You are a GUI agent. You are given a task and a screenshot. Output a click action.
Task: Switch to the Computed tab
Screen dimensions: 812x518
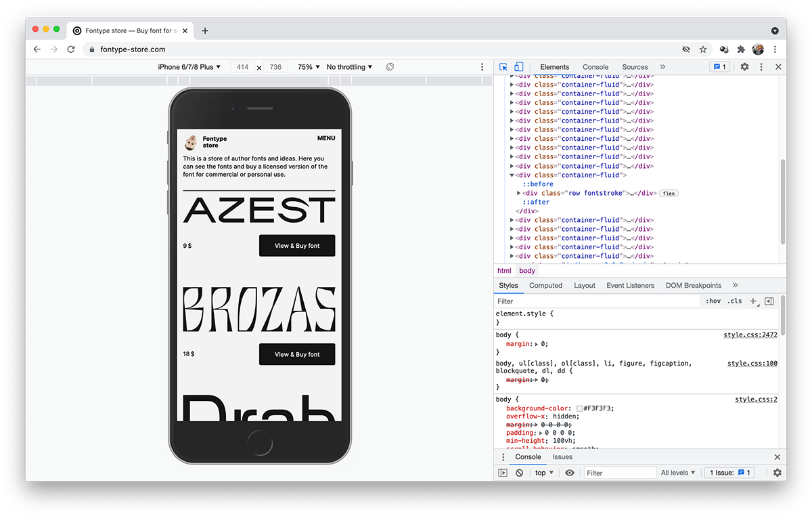pos(545,286)
